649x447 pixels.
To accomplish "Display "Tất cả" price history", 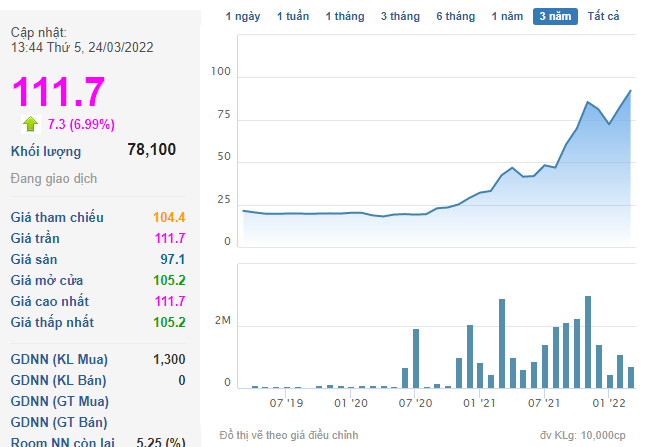I will click(603, 17).
